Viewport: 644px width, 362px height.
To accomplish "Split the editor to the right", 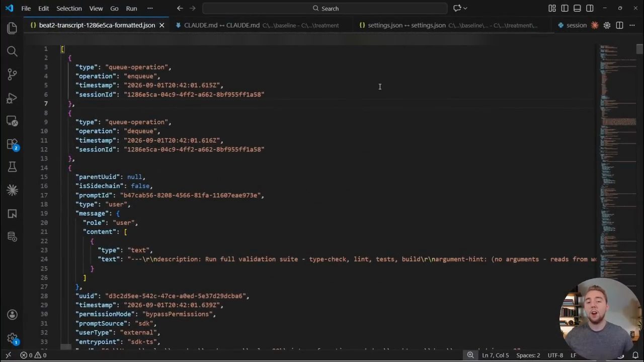I will coord(619,25).
